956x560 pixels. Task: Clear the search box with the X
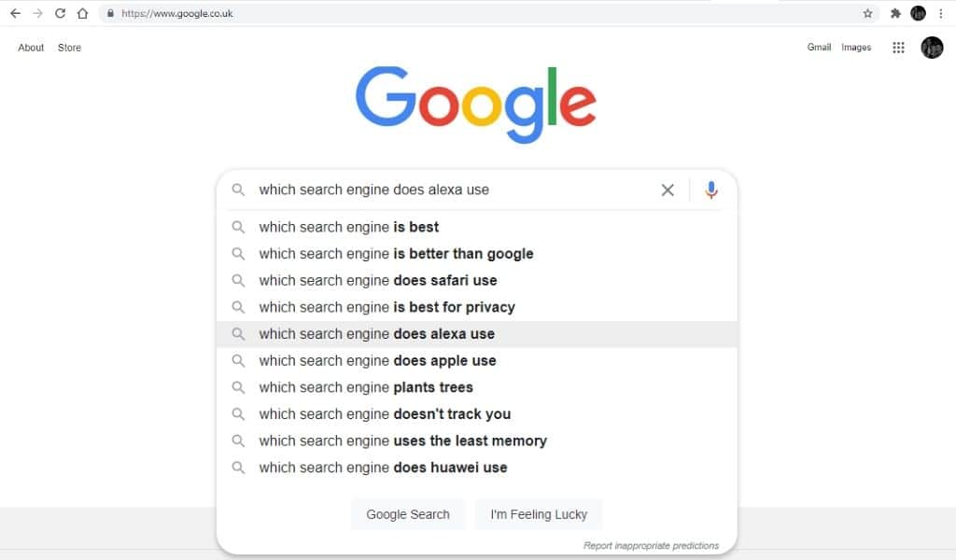pyautogui.click(x=668, y=190)
